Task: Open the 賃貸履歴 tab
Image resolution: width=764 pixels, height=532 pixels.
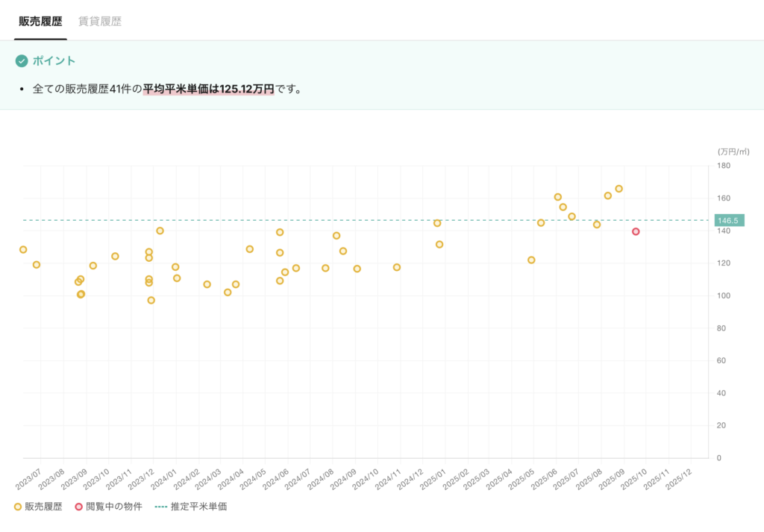Action: [x=100, y=22]
